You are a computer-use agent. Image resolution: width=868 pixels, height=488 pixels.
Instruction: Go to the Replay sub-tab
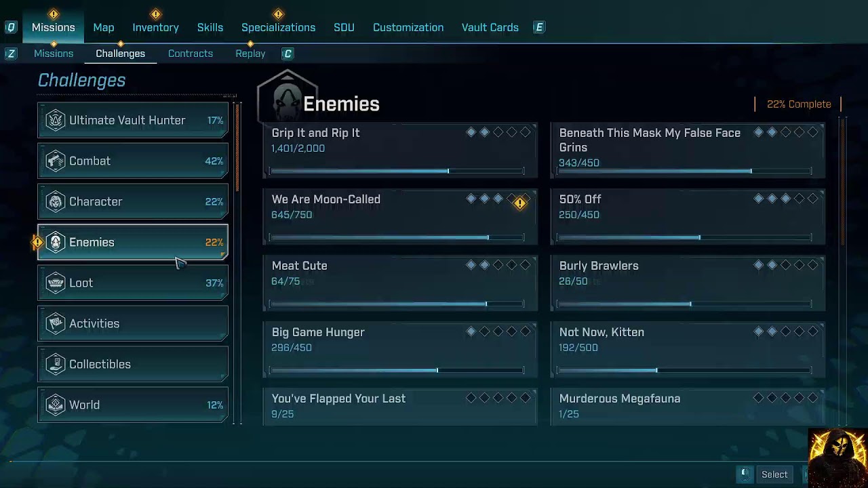tap(250, 54)
